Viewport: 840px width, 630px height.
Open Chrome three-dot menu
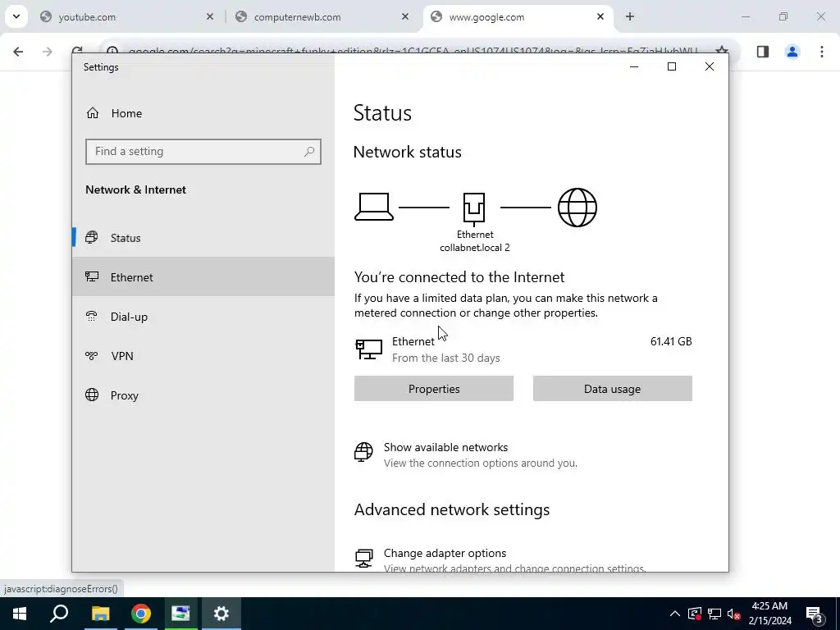click(x=822, y=52)
